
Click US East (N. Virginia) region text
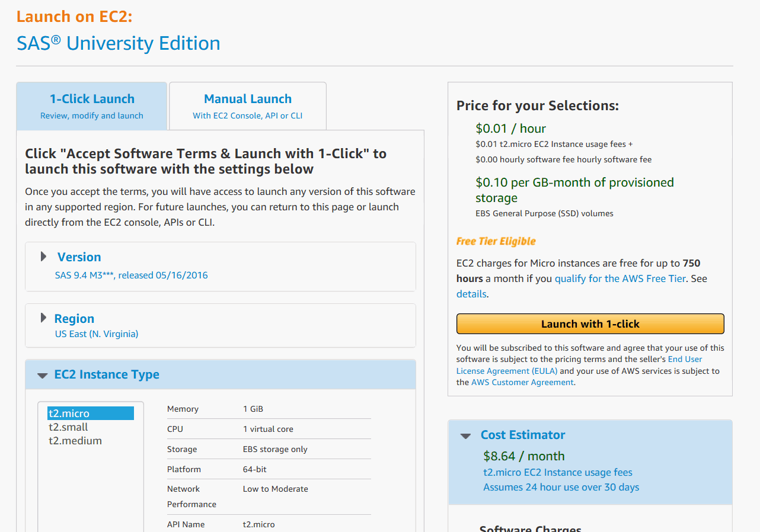[97, 334]
